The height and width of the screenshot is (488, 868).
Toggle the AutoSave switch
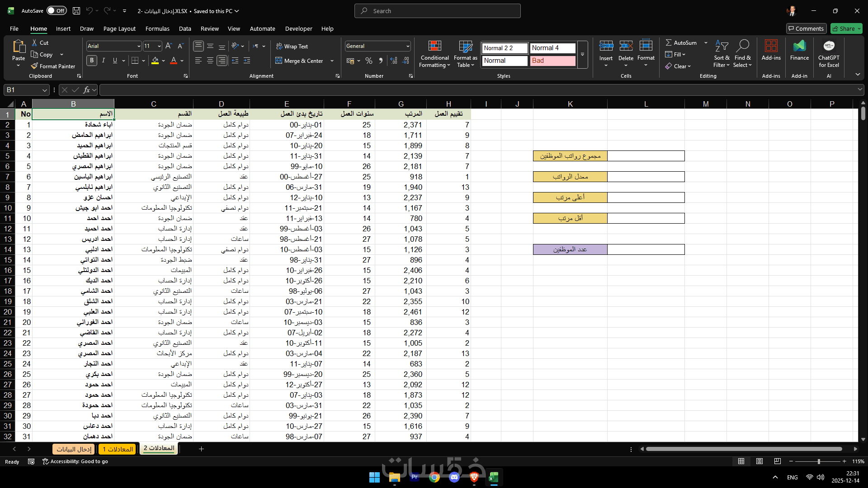point(57,11)
